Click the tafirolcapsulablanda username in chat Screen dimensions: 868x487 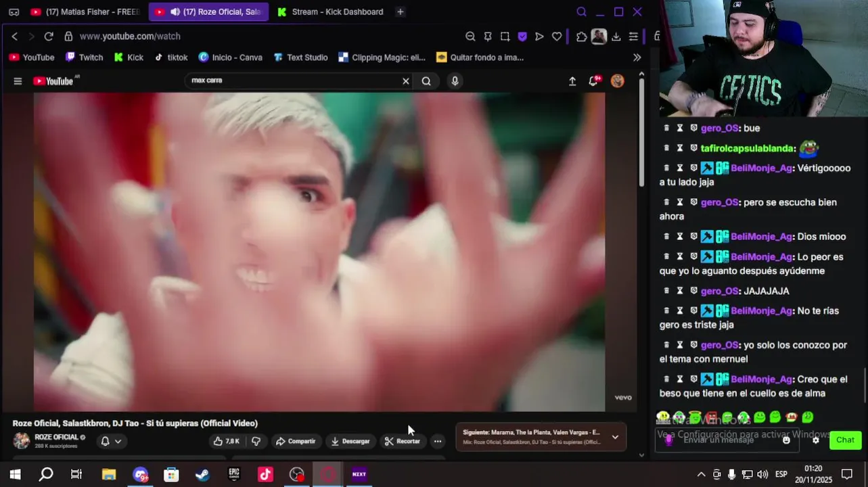click(747, 148)
